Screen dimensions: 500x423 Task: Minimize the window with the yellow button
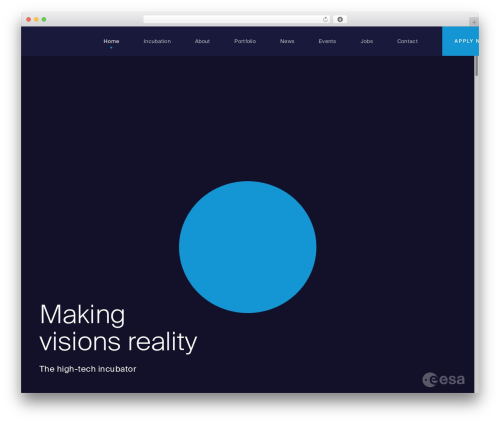(36, 19)
